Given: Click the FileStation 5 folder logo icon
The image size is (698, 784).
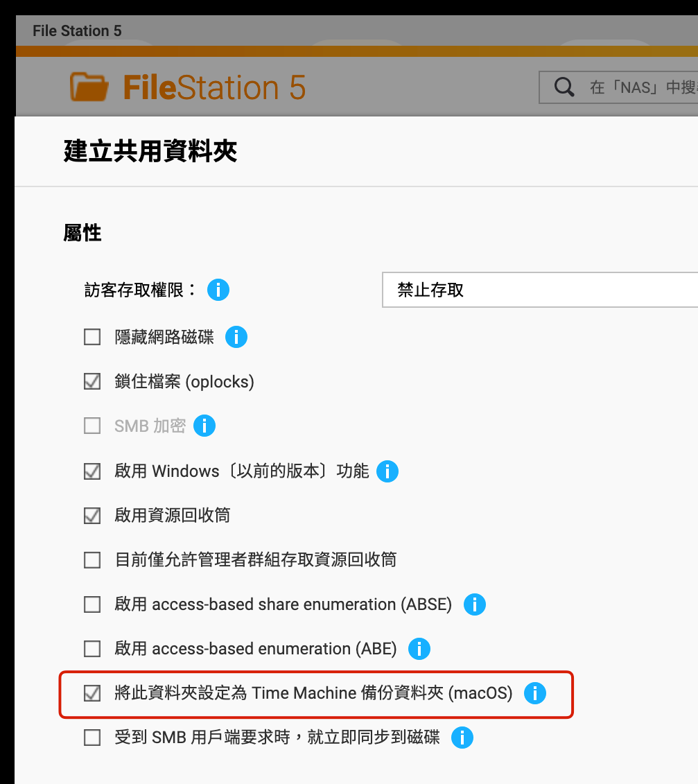Looking at the screenshot, I should pos(89,87).
